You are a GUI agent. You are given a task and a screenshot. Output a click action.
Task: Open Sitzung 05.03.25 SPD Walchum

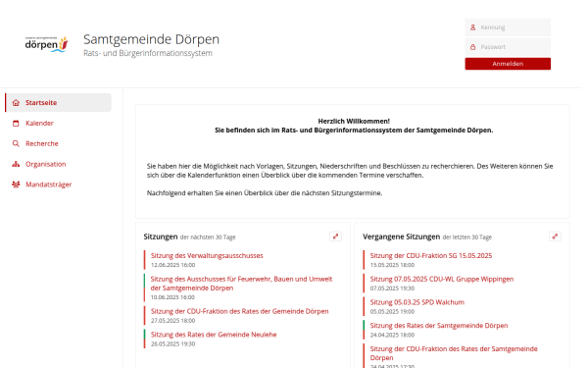(417, 302)
